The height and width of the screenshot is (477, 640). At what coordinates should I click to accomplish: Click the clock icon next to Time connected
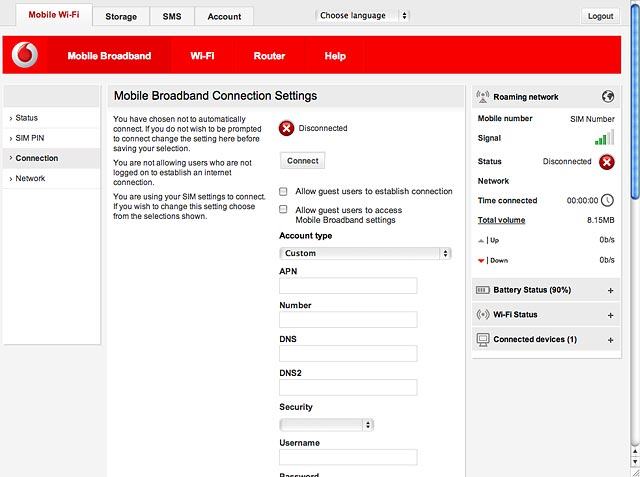click(608, 200)
